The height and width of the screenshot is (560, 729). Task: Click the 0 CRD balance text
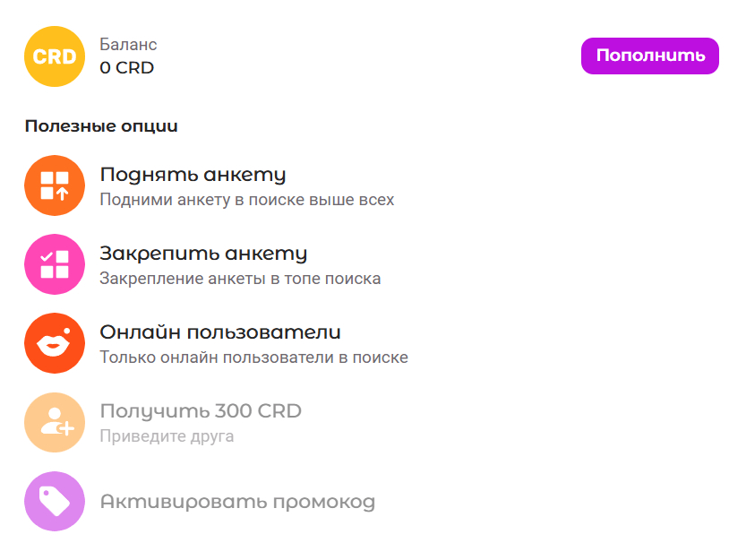pyautogui.click(x=125, y=66)
